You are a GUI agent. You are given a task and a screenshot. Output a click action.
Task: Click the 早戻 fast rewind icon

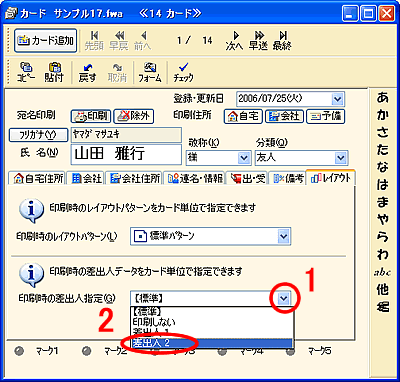point(119,40)
